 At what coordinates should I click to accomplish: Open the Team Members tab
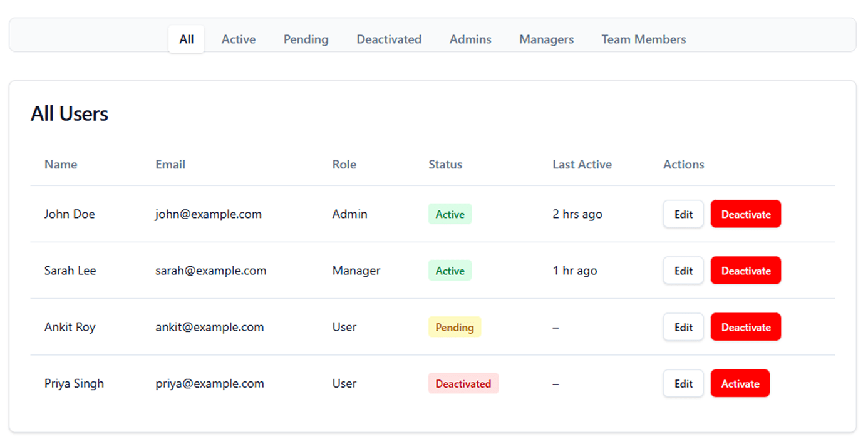(x=643, y=39)
